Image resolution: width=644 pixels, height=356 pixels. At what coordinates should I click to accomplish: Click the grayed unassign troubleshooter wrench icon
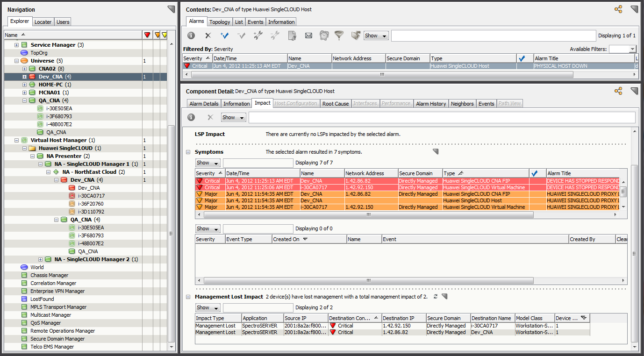275,36
